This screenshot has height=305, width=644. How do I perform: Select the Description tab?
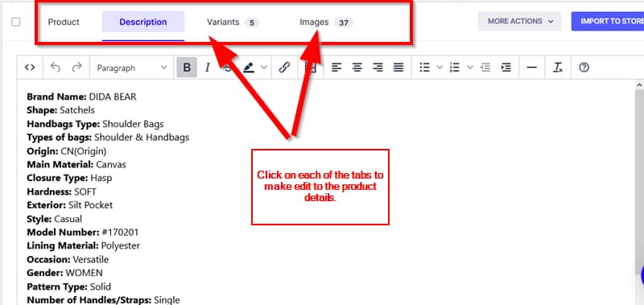coord(143,23)
